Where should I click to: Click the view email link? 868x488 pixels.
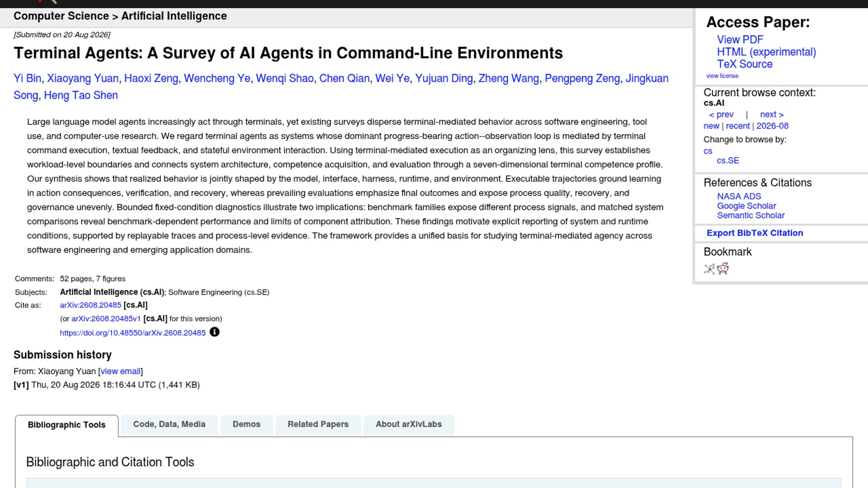[x=120, y=371]
